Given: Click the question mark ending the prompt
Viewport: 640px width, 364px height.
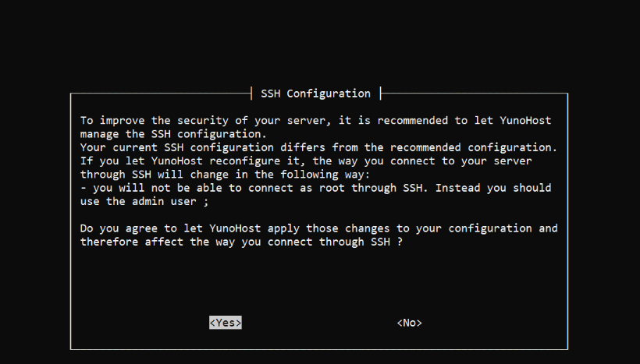Looking at the screenshot, I should click(399, 242).
